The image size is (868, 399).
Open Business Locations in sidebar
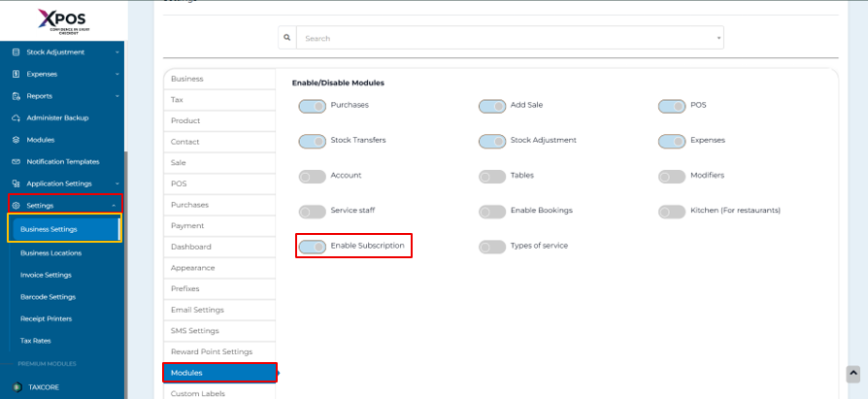(x=50, y=252)
